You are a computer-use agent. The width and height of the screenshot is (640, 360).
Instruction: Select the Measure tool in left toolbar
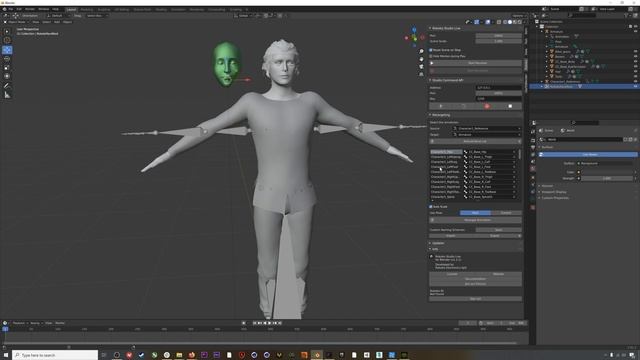coord(7,95)
